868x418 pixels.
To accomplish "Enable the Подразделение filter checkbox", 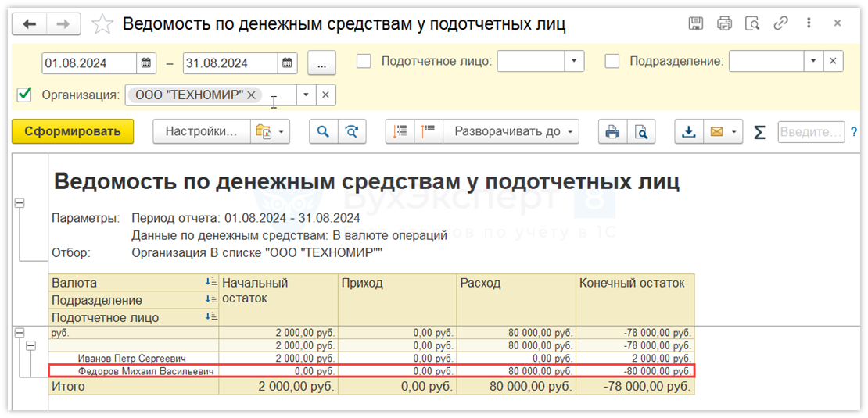I will click(x=612, y=62).
